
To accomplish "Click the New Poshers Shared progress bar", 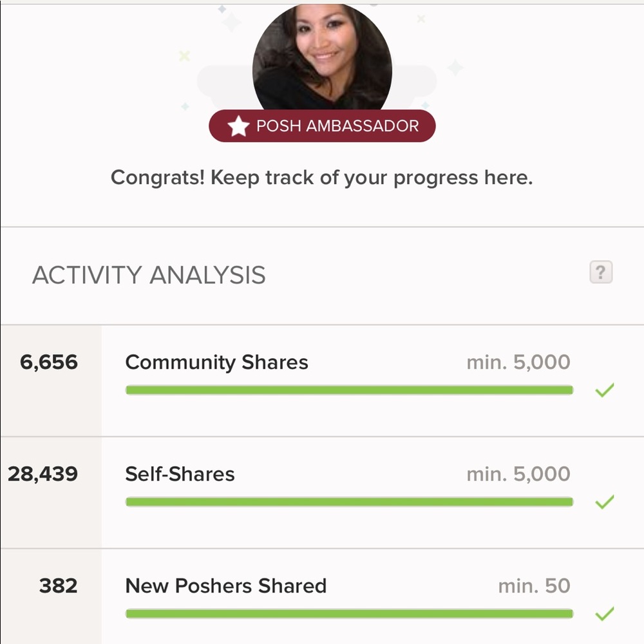I will point(349,614).
